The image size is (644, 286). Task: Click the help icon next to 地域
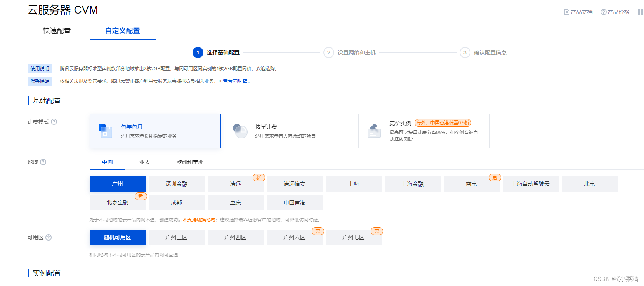point(43,162)
